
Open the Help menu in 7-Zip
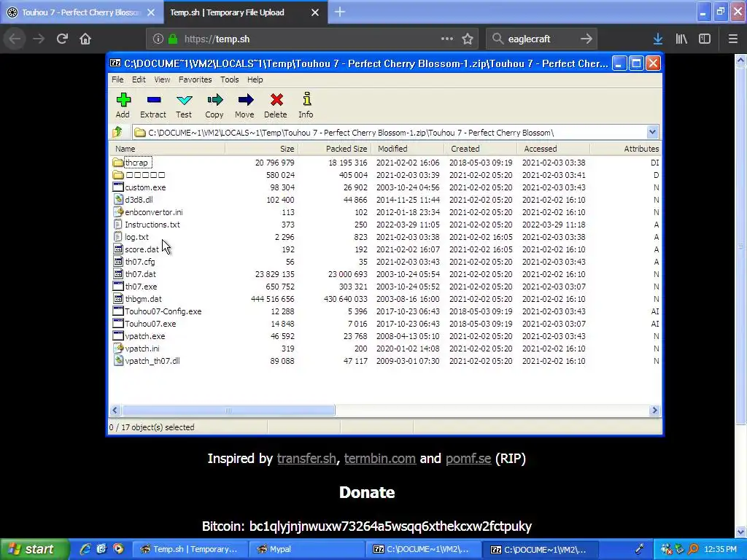click(x=255, y=79)
